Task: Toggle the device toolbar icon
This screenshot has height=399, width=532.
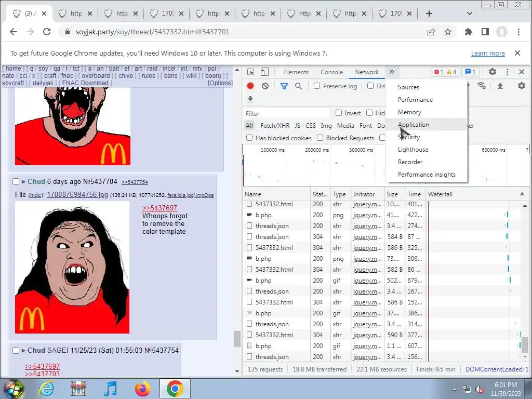Action: [264, 72]
